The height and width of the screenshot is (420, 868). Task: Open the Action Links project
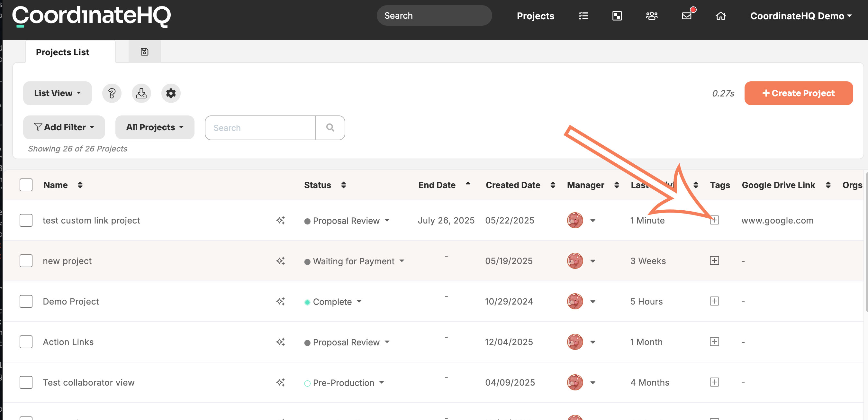click(x=68, y=342)
